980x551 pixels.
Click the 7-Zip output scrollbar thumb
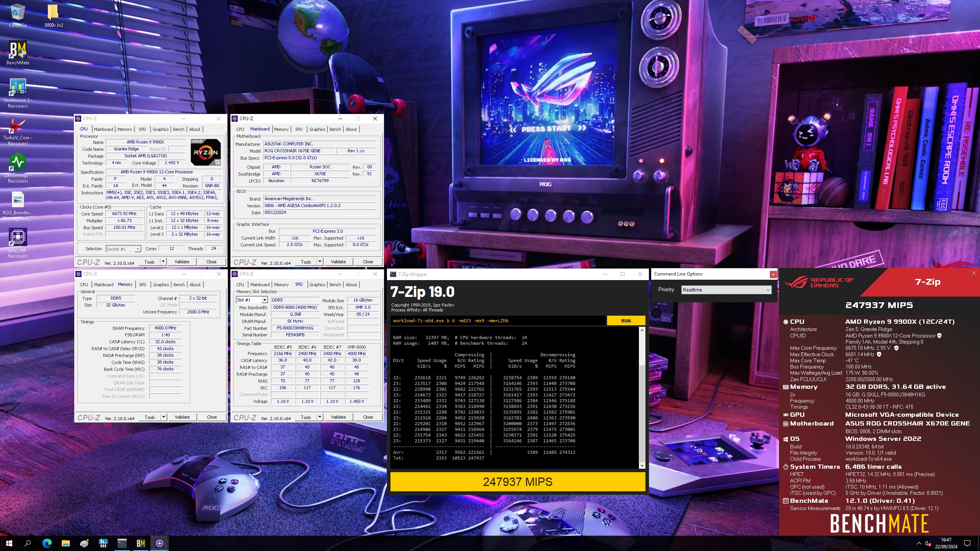[x=642, y=413]
